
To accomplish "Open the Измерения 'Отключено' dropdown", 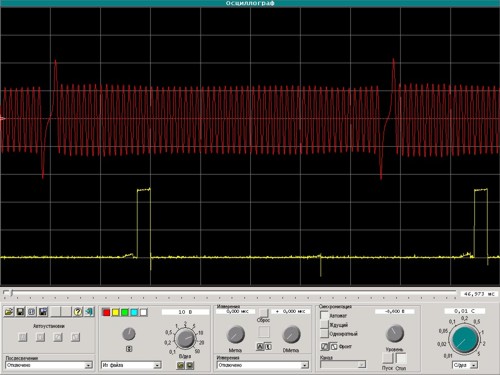I will pyautogui.click(x=263, y=365).
